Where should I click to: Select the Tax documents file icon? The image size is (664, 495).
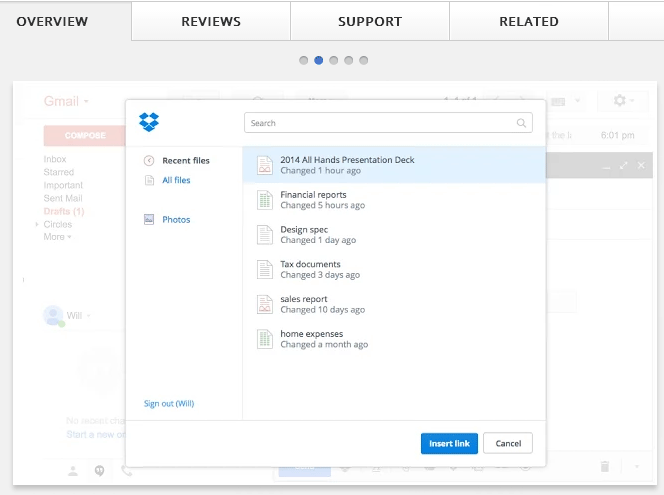pos(265,269)
